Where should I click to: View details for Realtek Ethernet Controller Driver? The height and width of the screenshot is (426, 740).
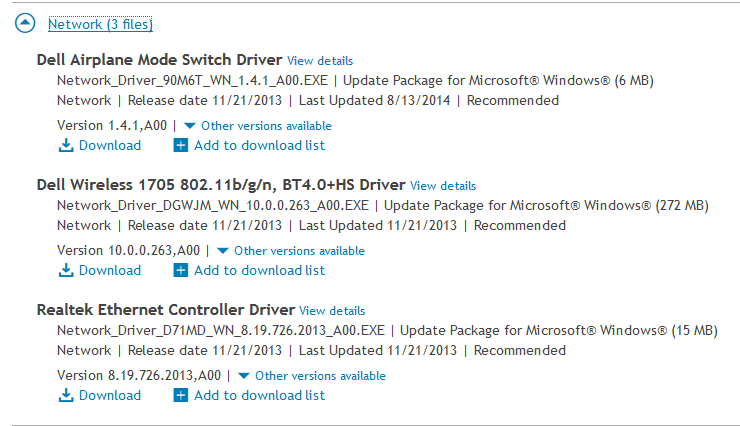pos(332,311)
